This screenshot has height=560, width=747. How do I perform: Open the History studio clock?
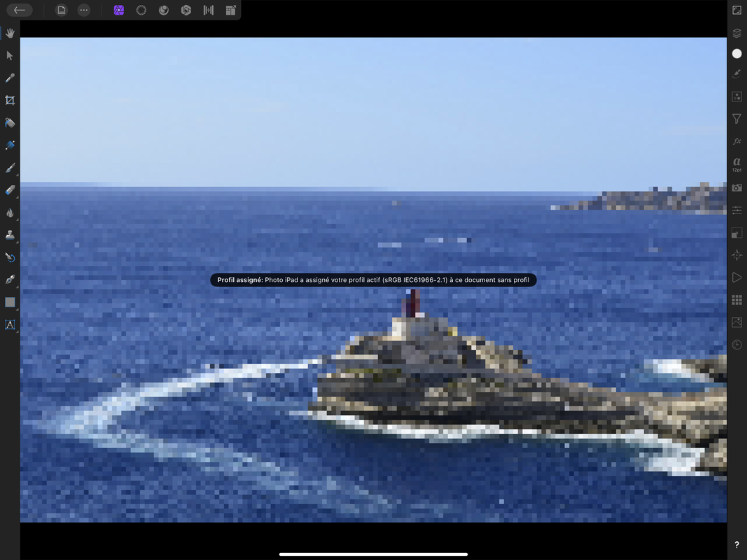click(736, 345)
